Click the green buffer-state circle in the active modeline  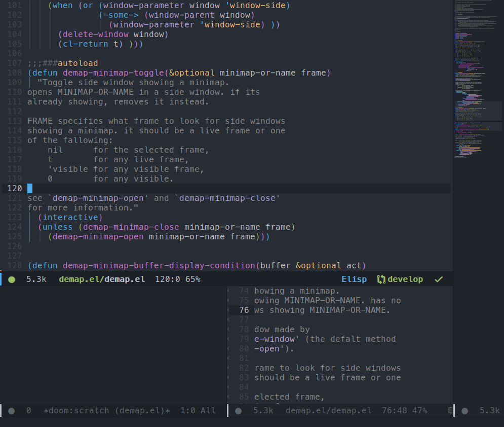point(12,279)
